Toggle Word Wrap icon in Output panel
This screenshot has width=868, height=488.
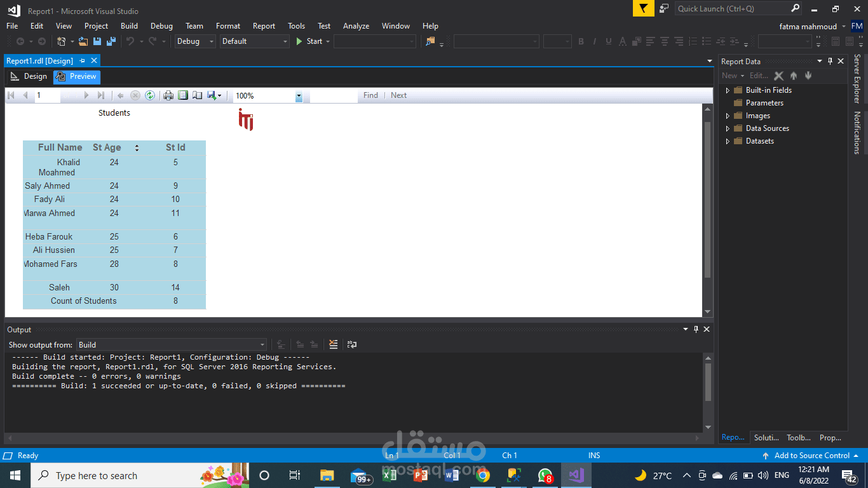pos(352,344)
